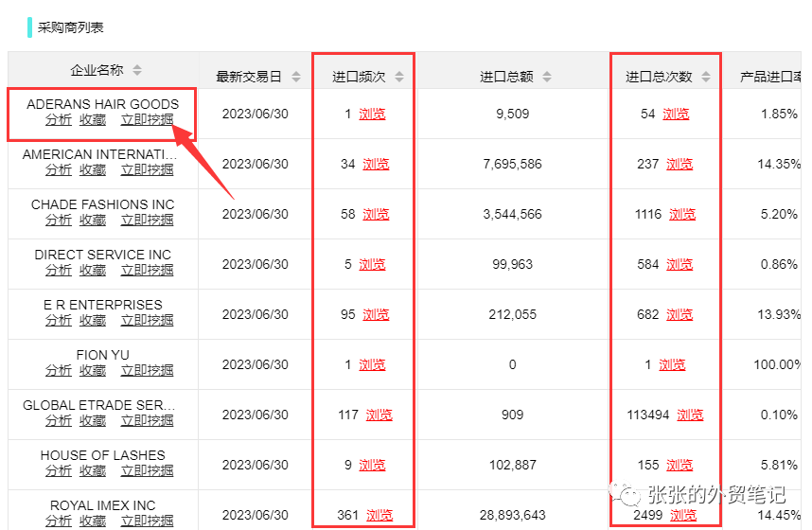Image resolution: width=812 pixels, height=530 pixels.
Task: Click the 采购商列表 section title
Action: pyautogui.click(x=70, y=27)
